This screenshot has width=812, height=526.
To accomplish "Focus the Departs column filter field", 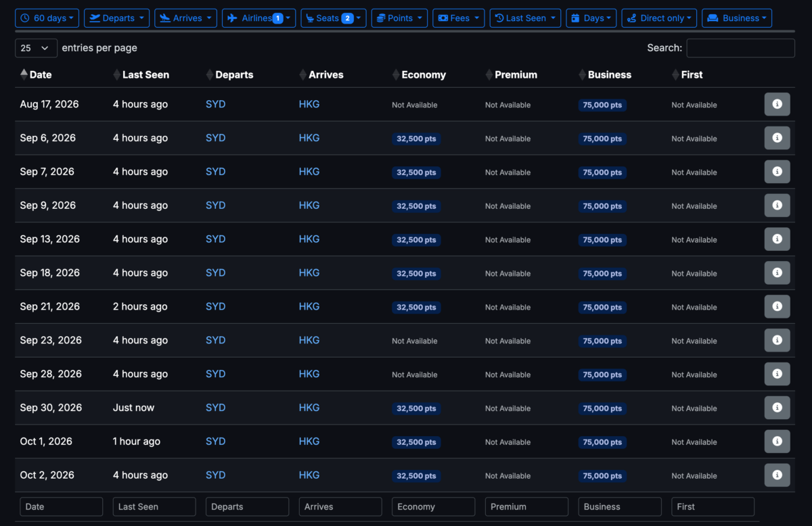I will point(248,506).
